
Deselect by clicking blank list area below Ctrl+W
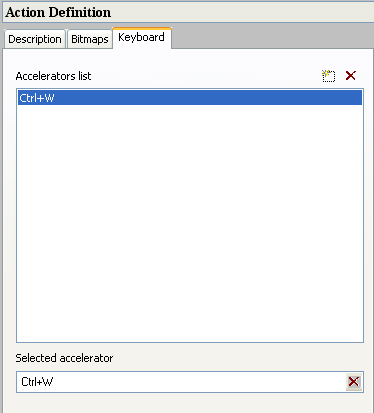tap(190, 223)
